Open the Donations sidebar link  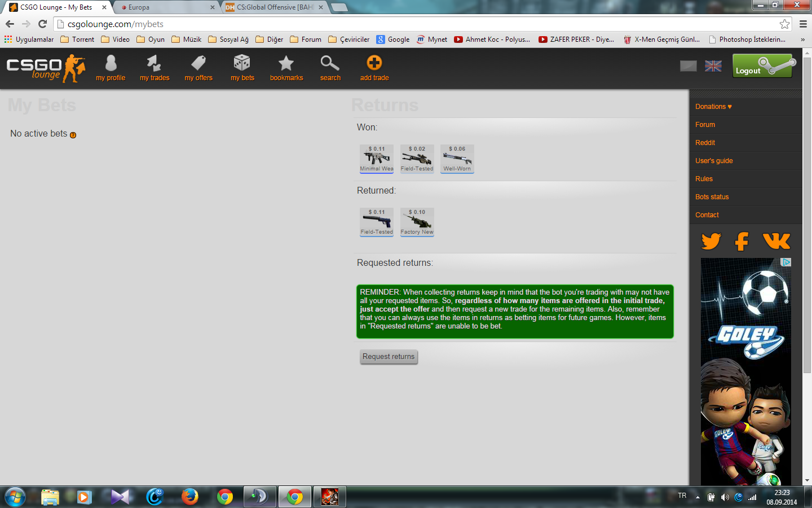tap(713, 107)
